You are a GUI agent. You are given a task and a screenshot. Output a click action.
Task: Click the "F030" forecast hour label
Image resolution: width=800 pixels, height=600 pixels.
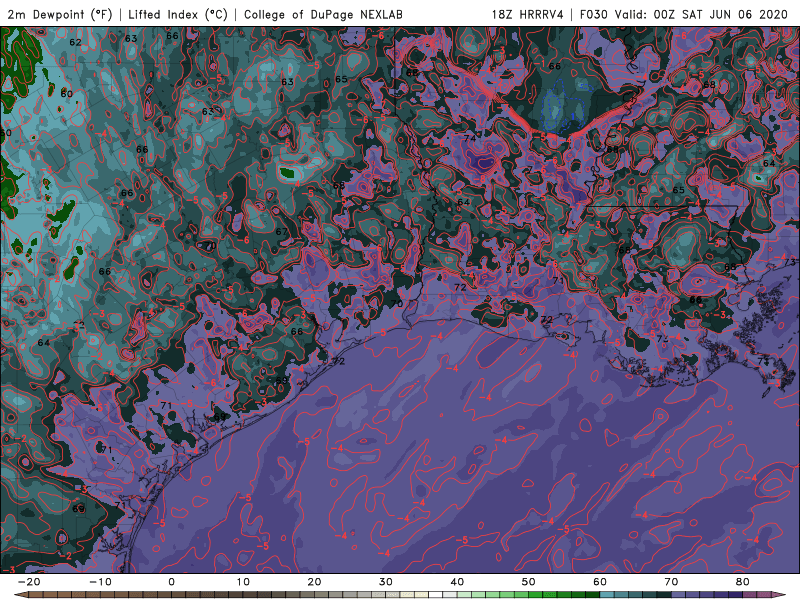593,14
